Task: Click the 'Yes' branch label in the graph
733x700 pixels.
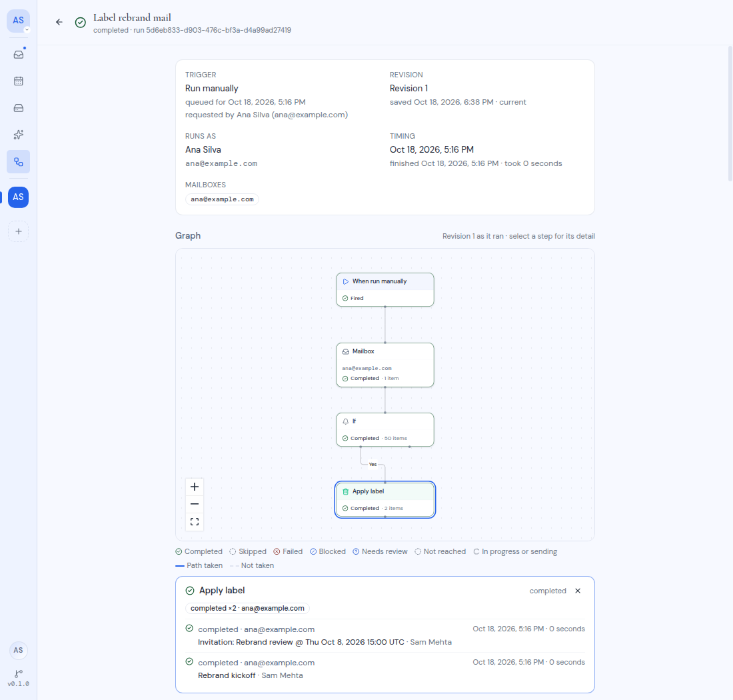Action: (372, 464)
